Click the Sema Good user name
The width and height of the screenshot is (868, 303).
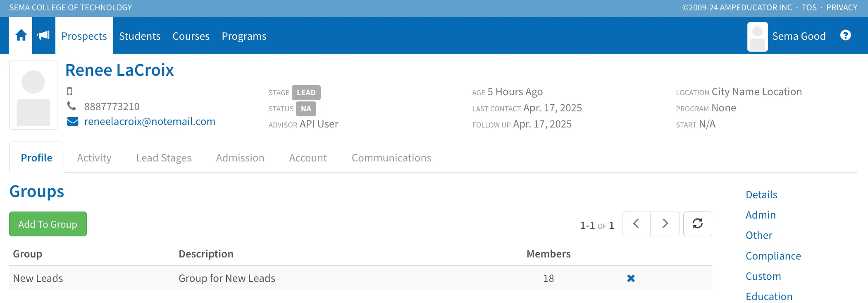pyautogui.click(x=799, y=36)
